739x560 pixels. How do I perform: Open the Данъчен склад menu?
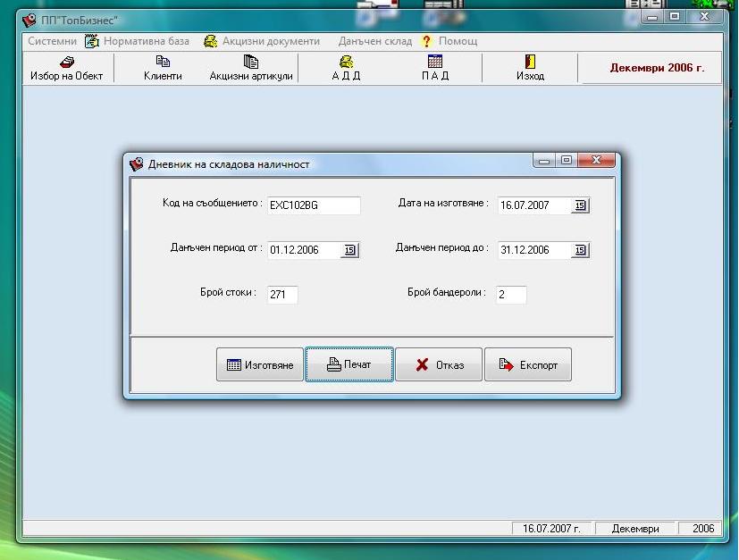374,41
